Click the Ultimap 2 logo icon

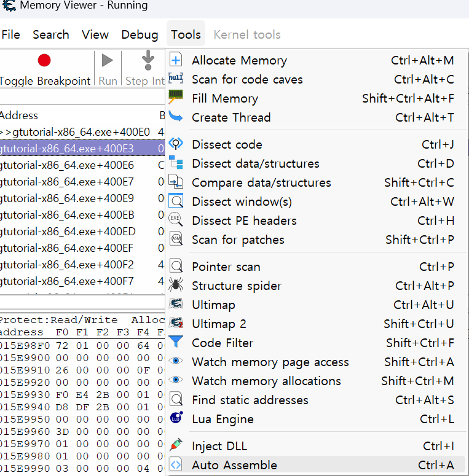[176, 322]
